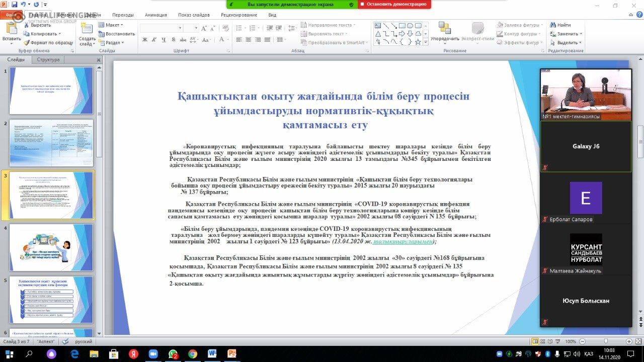Click the Undo arrow icon
This screenshot has width=644, height=362.
[24, 5]
